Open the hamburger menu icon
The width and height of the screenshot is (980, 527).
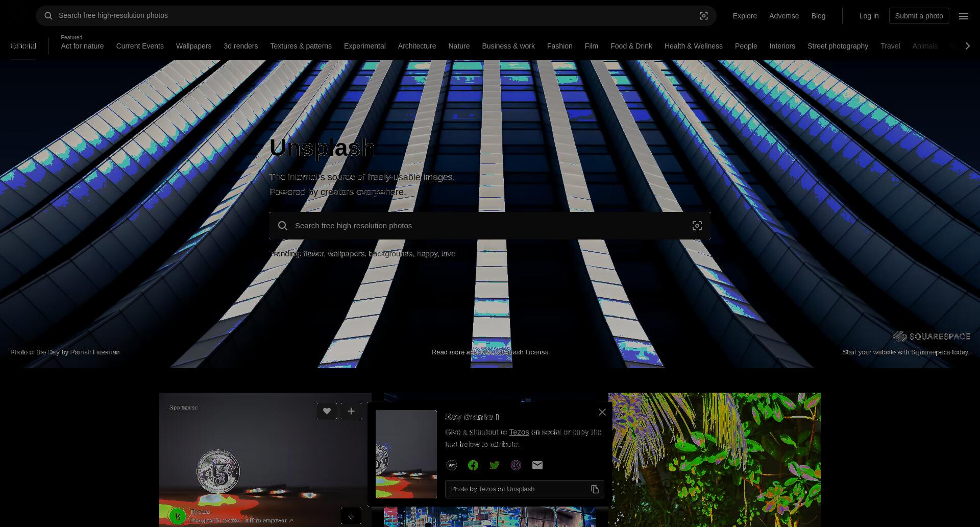(x=964, y=16)
